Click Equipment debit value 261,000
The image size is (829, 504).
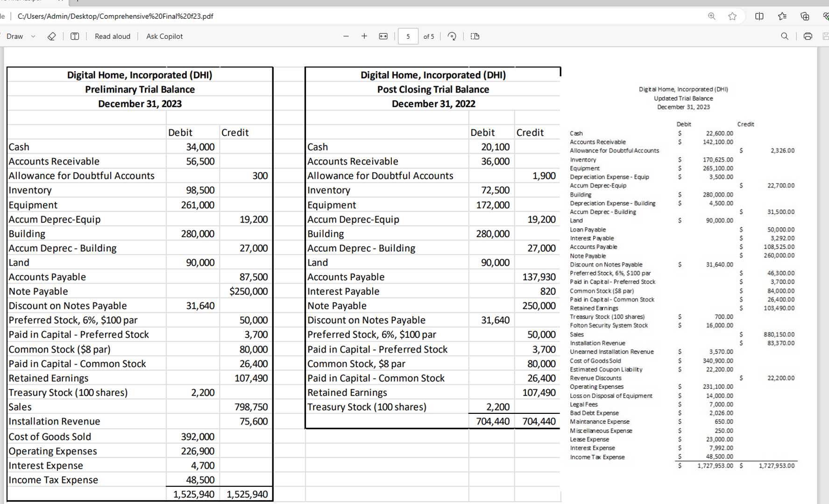tap(198, 205)
